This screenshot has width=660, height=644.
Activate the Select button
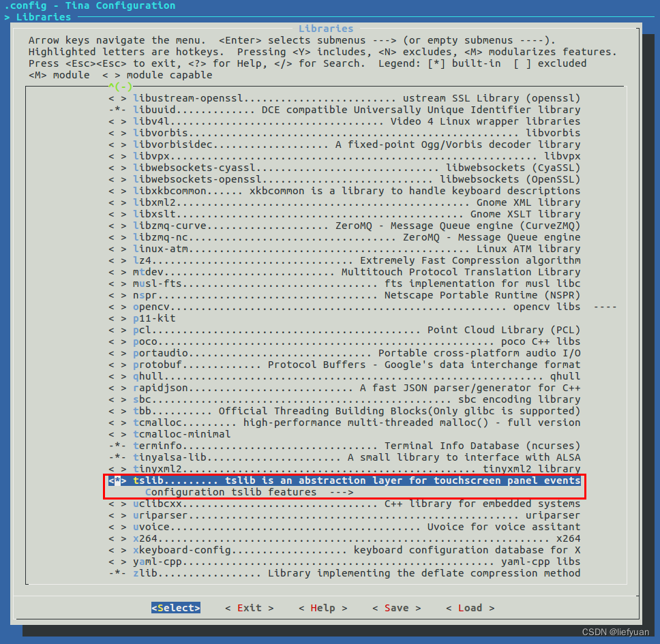click(175, 608)
